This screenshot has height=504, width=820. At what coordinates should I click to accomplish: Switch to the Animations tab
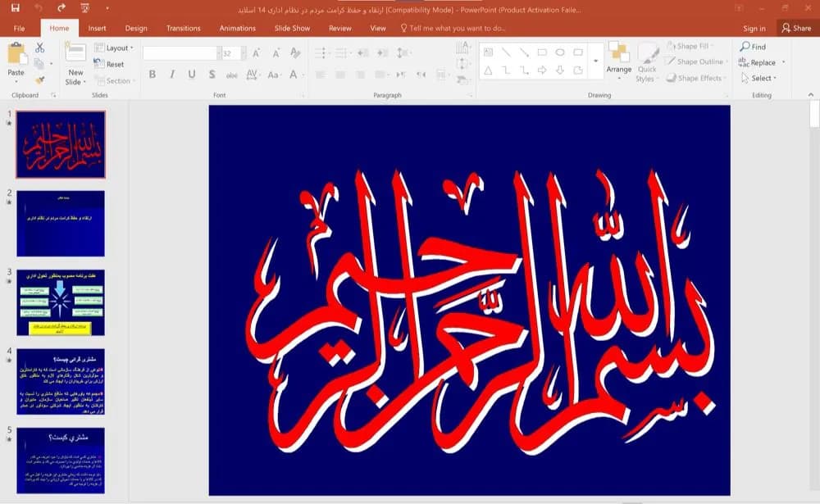pos(238,28)
